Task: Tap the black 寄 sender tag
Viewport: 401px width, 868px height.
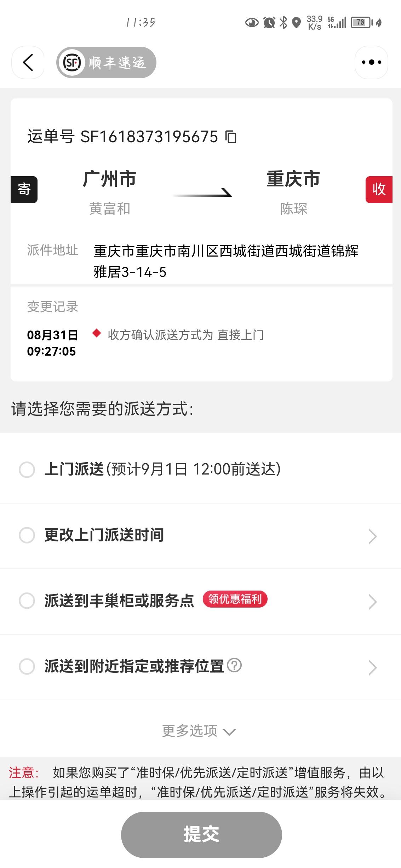Action: click(x=24, y=189)
